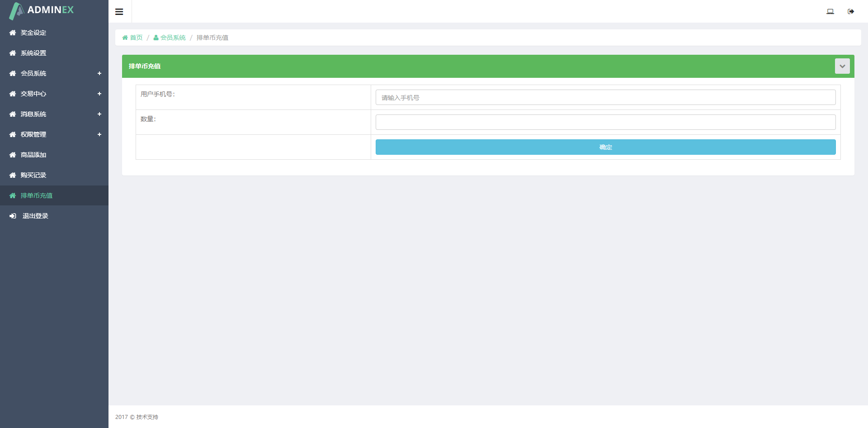Open 商品添加 in the sidebar

coord(54,155)
